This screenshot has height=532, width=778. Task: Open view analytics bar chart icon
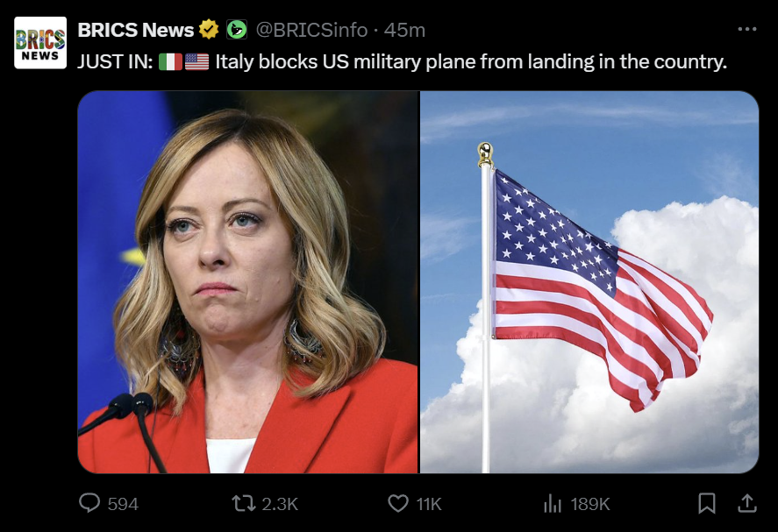coord(553,504)
